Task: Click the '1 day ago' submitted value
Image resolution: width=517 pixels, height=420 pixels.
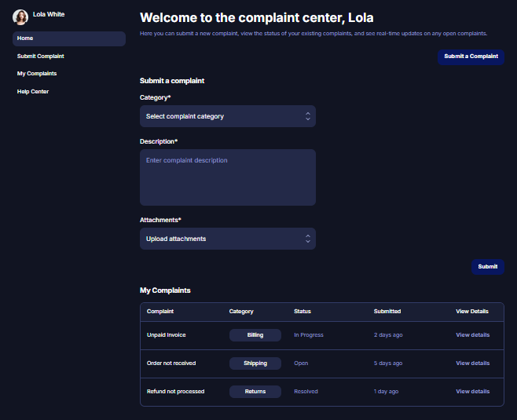Action: tap(386, 392)
